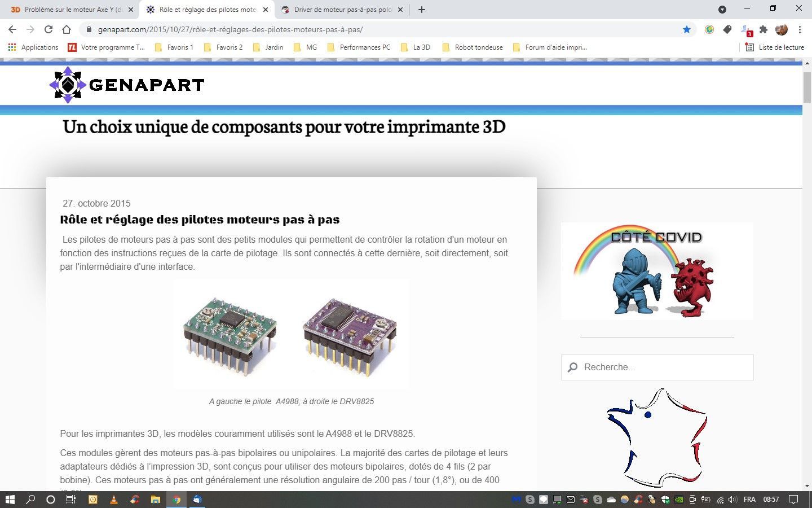Expand the 'Performances PC' bookmark folder

359,47
